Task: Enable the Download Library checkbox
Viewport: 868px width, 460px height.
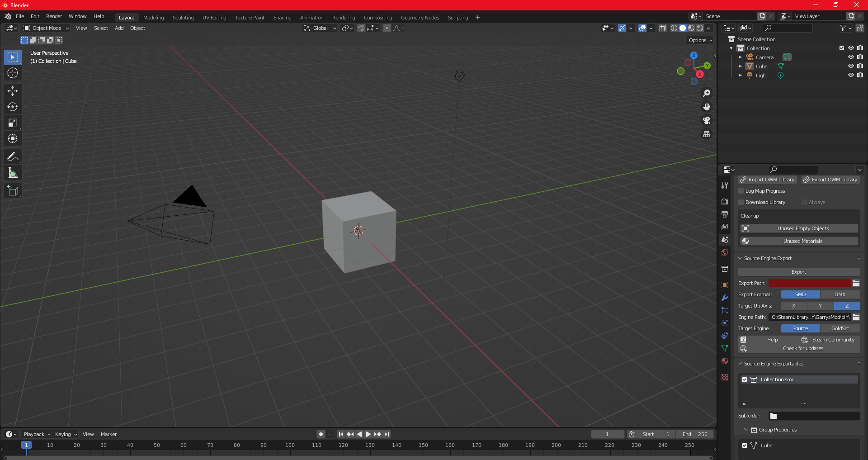Action: pos(741,202)
